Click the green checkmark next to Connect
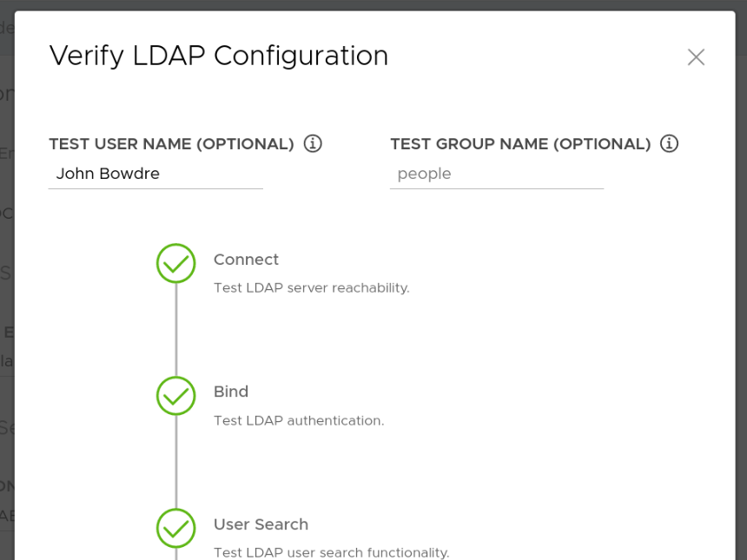This screenshot has height=560, width=747. 176,263
